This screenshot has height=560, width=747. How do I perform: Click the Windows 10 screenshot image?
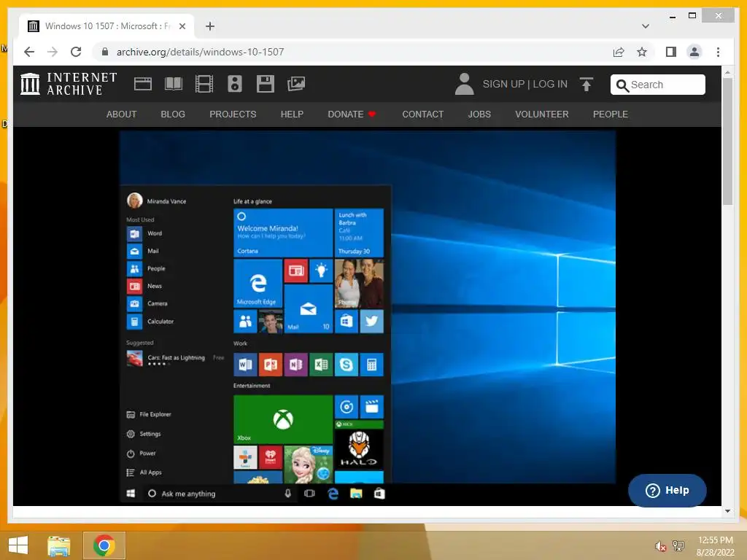pyautogui.click(x=368, y=317)
